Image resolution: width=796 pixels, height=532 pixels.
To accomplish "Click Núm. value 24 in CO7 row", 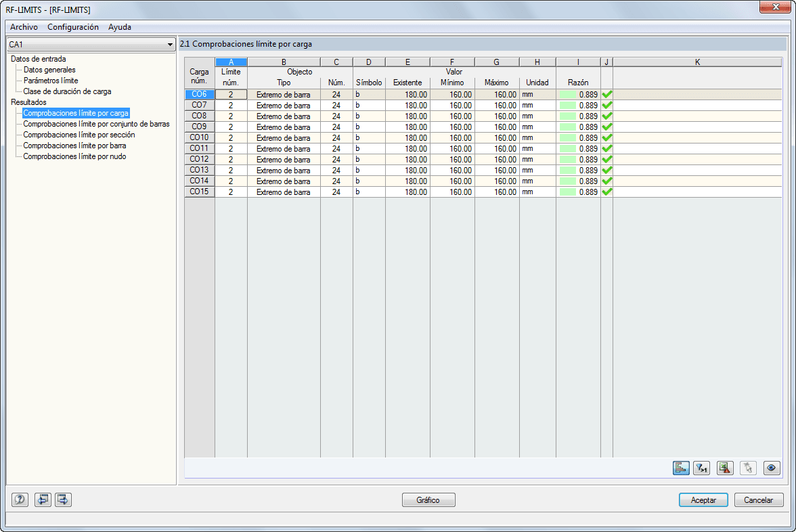I will [x=336, y=105].
